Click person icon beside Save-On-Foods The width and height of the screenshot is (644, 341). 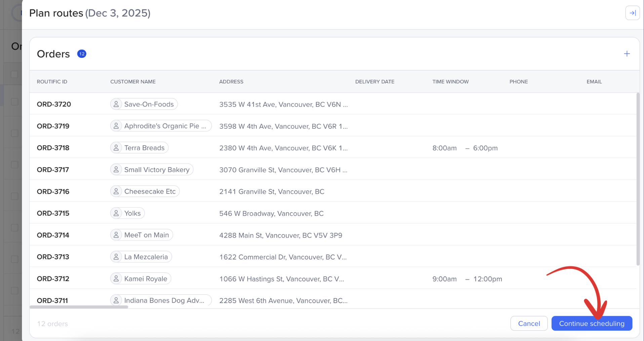click(116, 104)
